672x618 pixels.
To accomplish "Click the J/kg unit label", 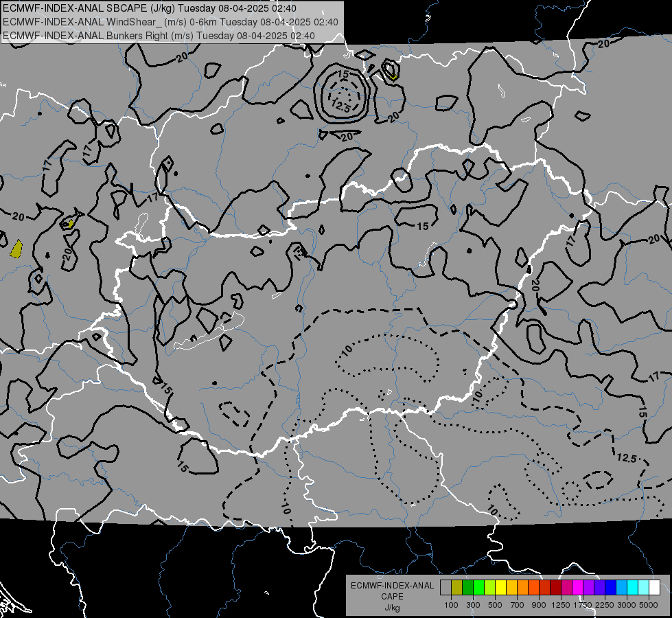I will (x=392, y=608).
